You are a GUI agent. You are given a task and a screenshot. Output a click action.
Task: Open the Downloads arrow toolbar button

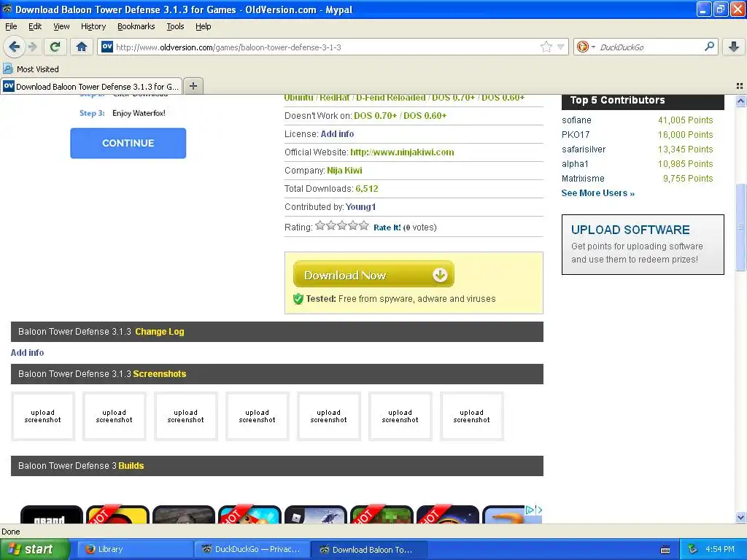tap(734, 47)
